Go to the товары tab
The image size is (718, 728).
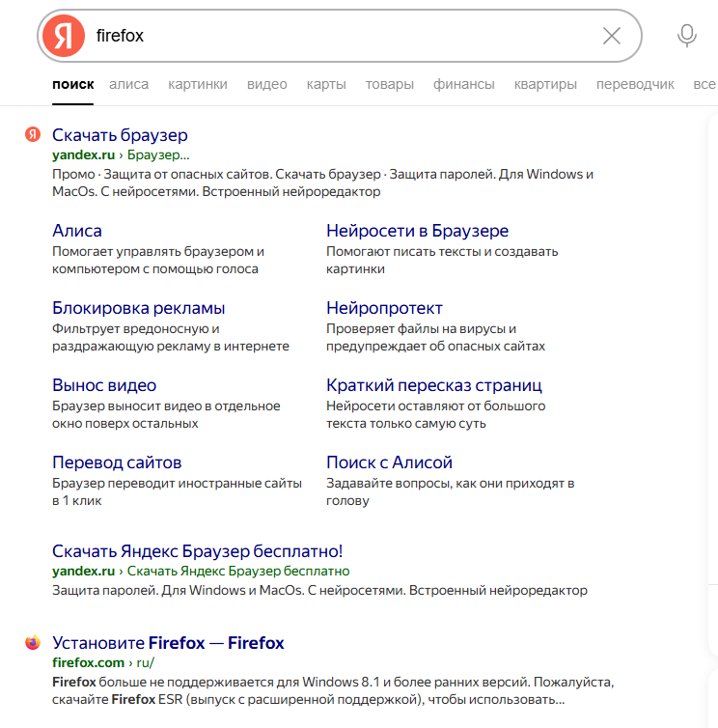coord(390,84)
